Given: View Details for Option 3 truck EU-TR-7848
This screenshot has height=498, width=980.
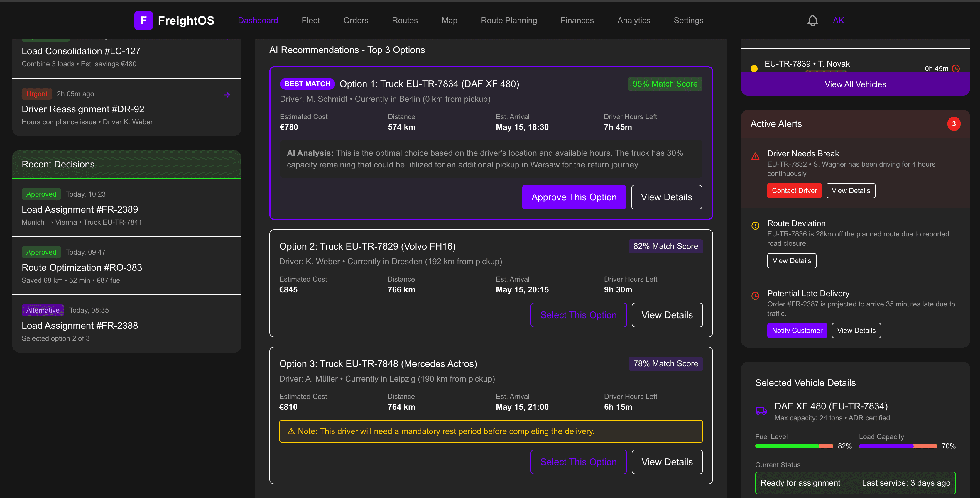Looking at the screenshot, I should coord(667,462).
